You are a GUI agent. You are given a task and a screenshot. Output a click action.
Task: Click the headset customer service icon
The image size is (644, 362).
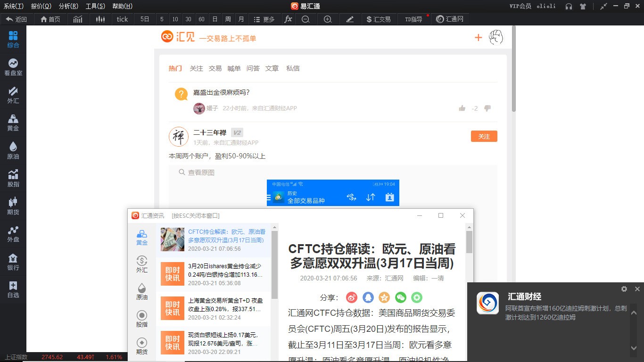569,6
